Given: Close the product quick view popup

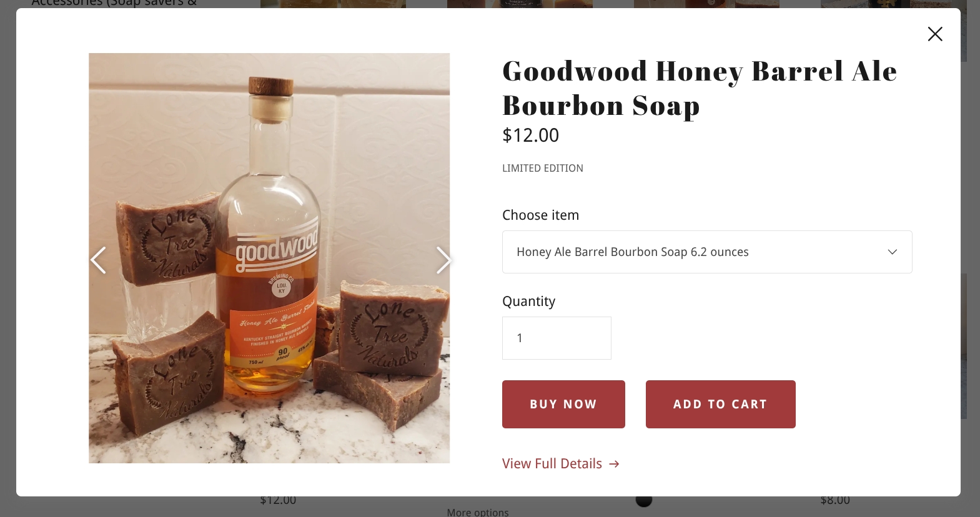Looking at the screenshot, I should pyautogui.click(x=934, y=34).
